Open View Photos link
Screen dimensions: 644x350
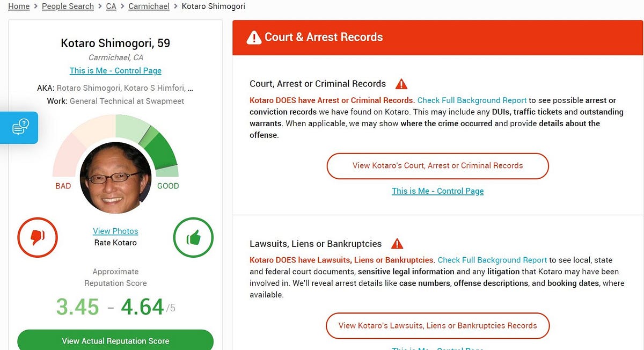pyautogui.click(x=115, y=231)
